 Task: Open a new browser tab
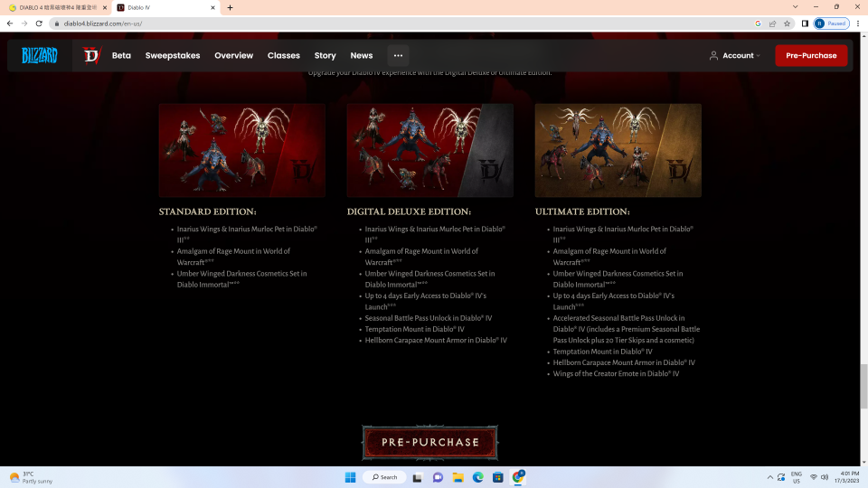point(230,8)
